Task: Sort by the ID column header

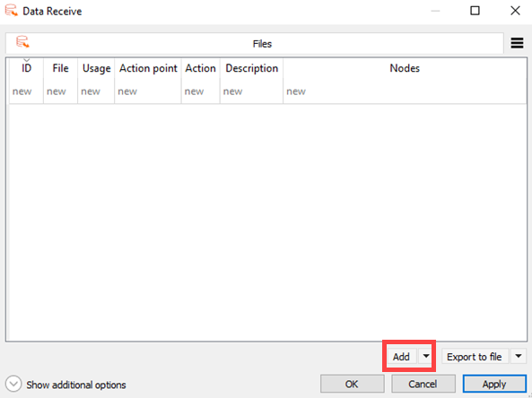Action: click(26, 68)
